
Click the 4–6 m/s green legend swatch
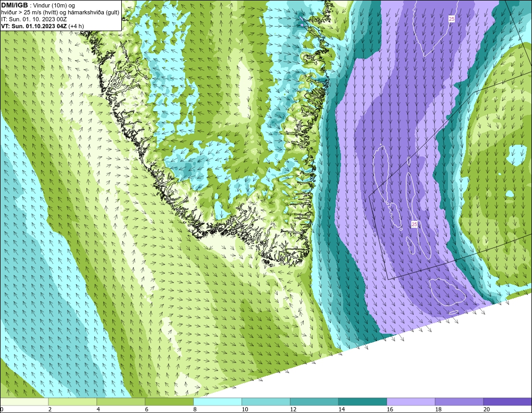[x=121, y=402]
